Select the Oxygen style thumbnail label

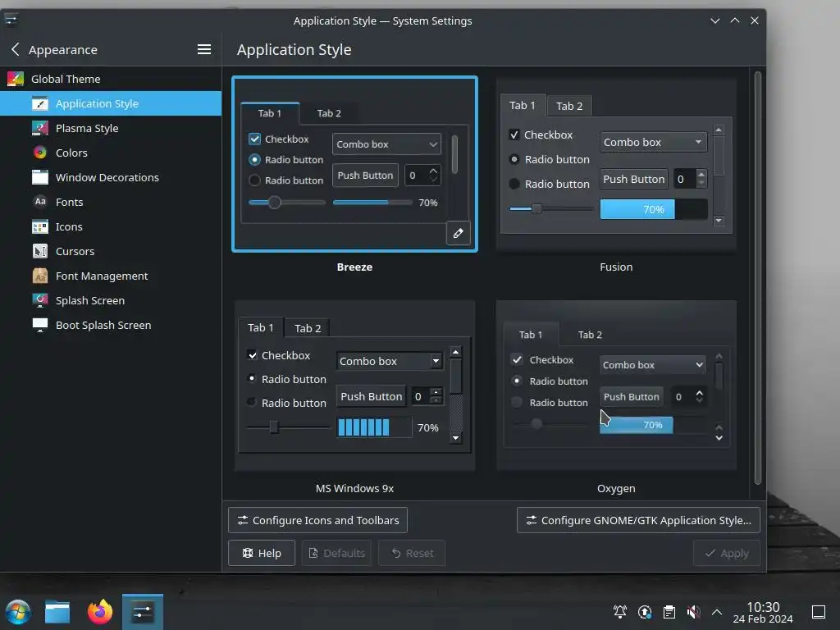coord(616,488)
